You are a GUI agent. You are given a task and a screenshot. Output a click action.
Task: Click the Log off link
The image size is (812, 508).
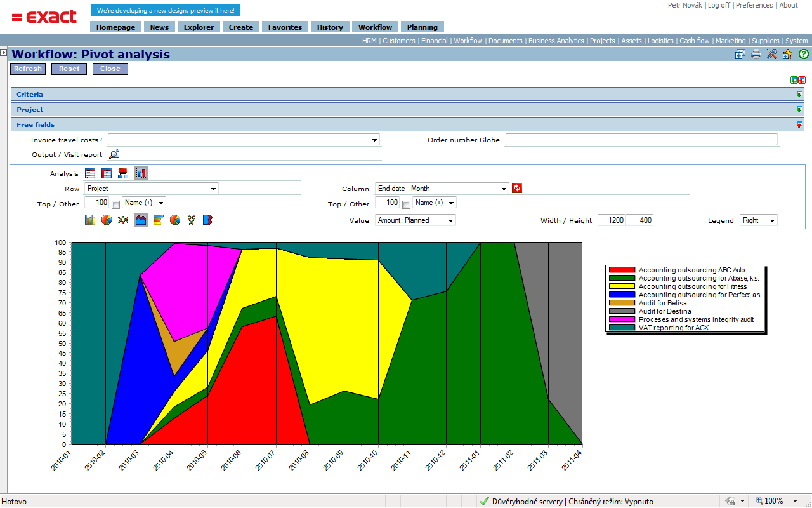pyautogui.click(x=719, y=5)
